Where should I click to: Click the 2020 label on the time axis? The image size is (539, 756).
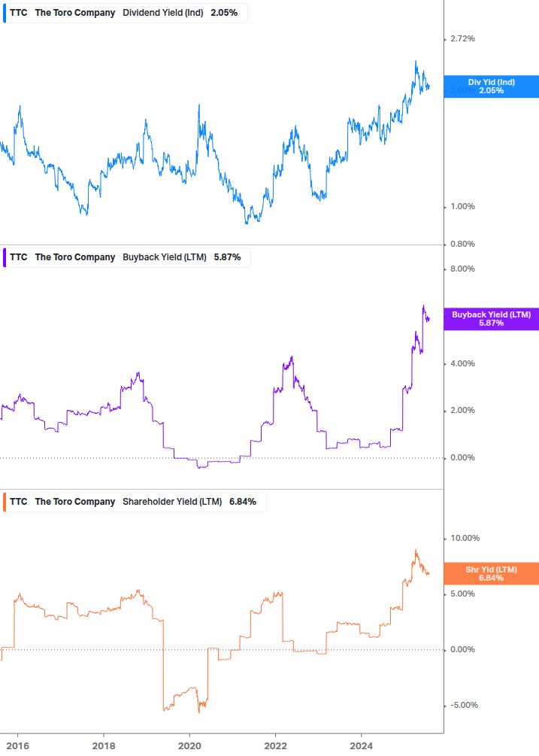tap(189, 746)
